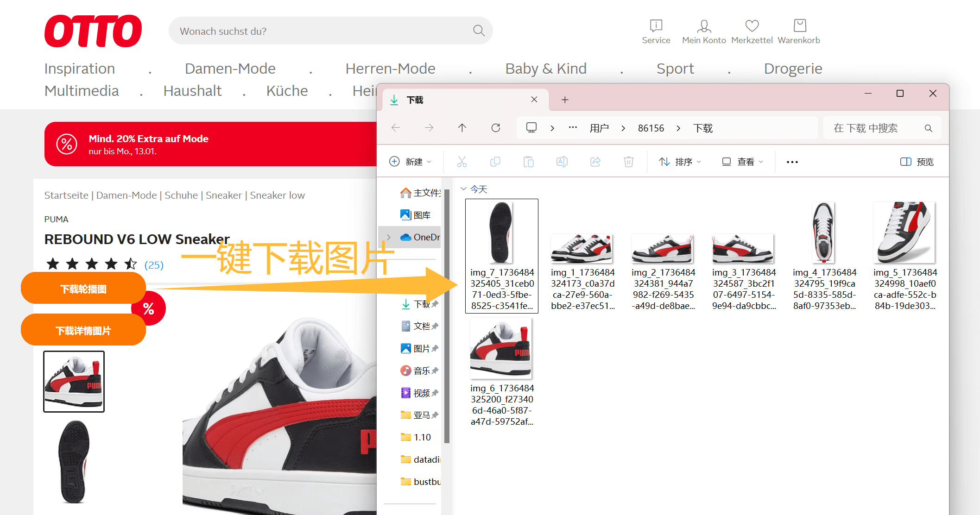Open the 1.10 folder in the sidebar
Screen dimensions: 980x515
coord(416,437)
